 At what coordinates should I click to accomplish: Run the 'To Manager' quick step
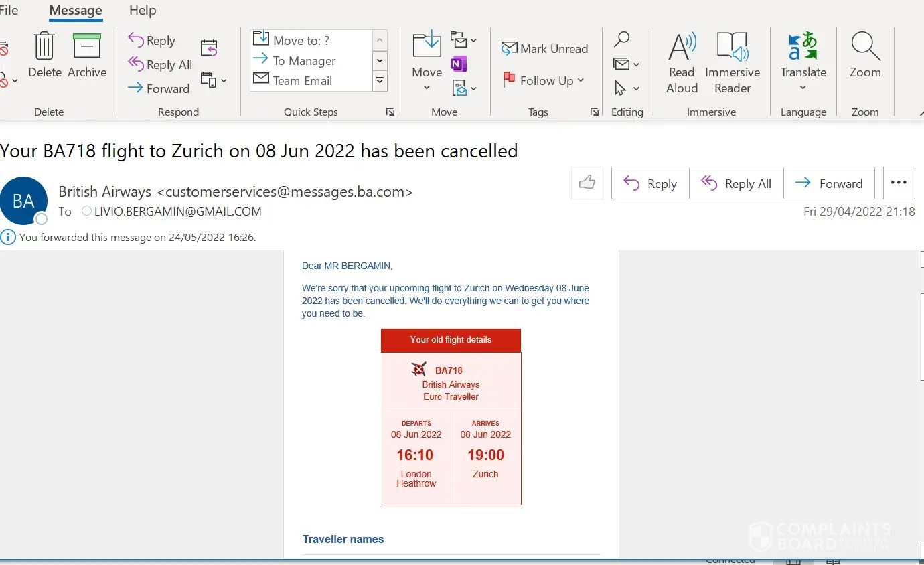[x=311, y=60]
